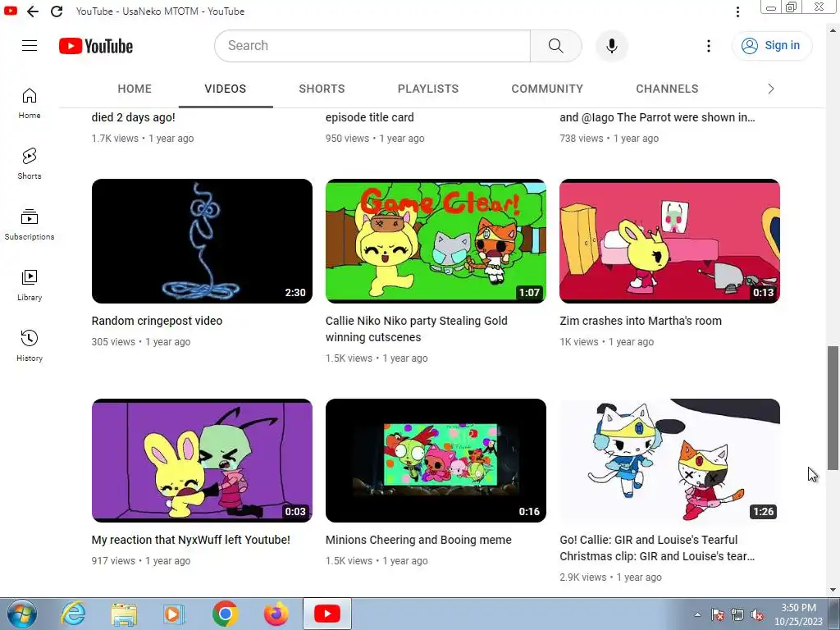This screenshot has width=840, height=630.
Task: Click 'died 2 days ago!' title text
Action: coord(134,117)
